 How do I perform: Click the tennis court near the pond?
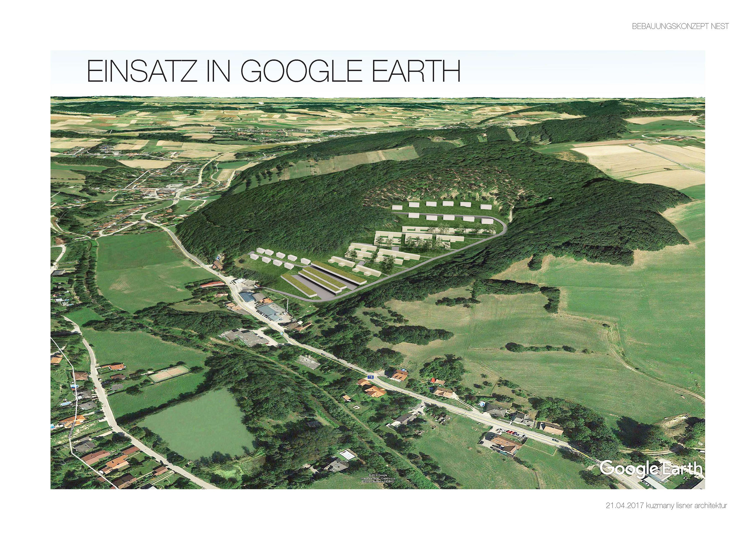tap(170, 374)
